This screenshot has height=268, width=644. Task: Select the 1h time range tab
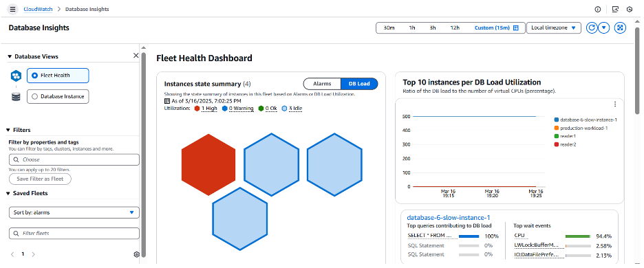[x=412, y=27]
